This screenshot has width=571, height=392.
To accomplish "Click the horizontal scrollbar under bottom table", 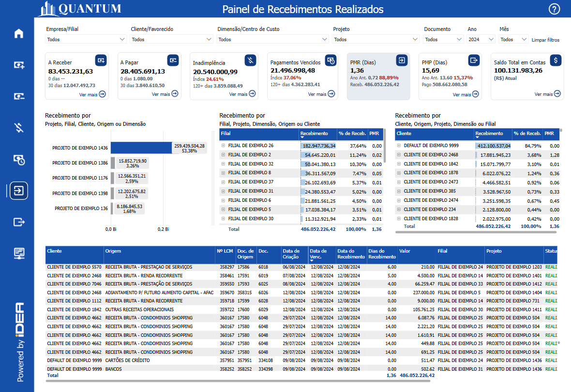I will [237, 381].
